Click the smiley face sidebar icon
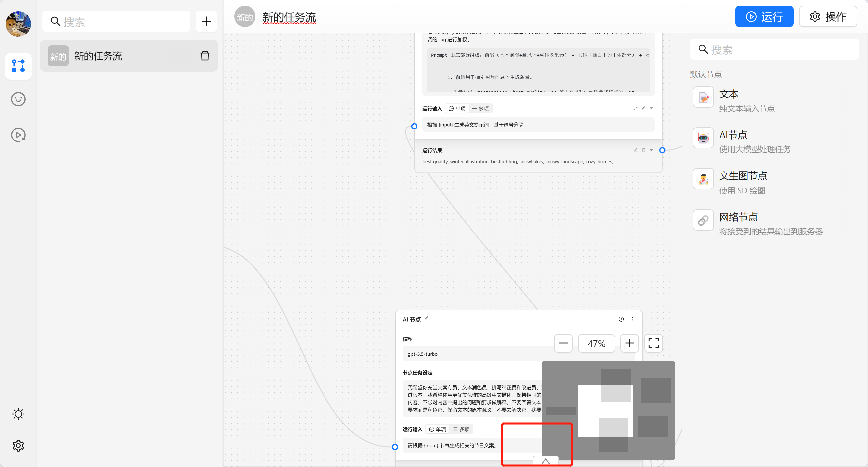868x467 pixels. coord(18,99)
